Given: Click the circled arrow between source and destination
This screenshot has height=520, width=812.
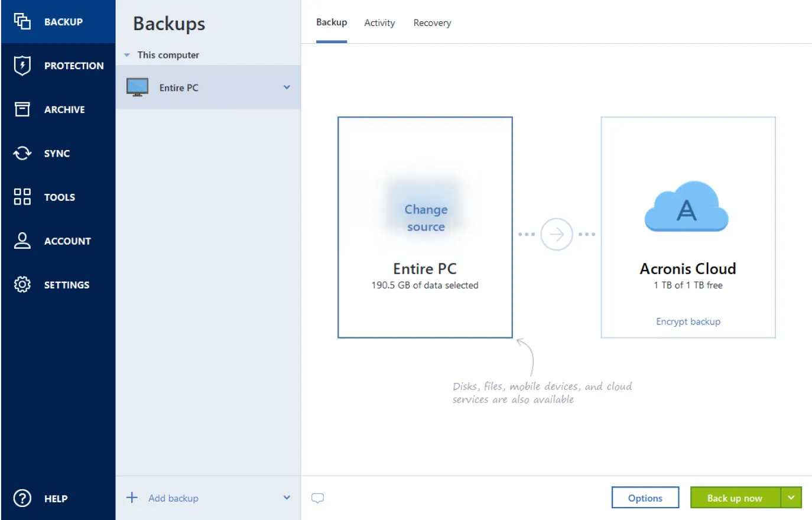Looking at the screenshot, I should pyautogui.click(x=557, y=235).
